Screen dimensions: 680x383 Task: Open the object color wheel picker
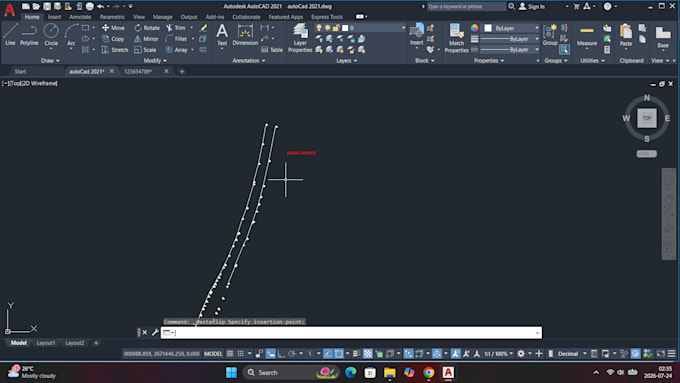(474, 28)
